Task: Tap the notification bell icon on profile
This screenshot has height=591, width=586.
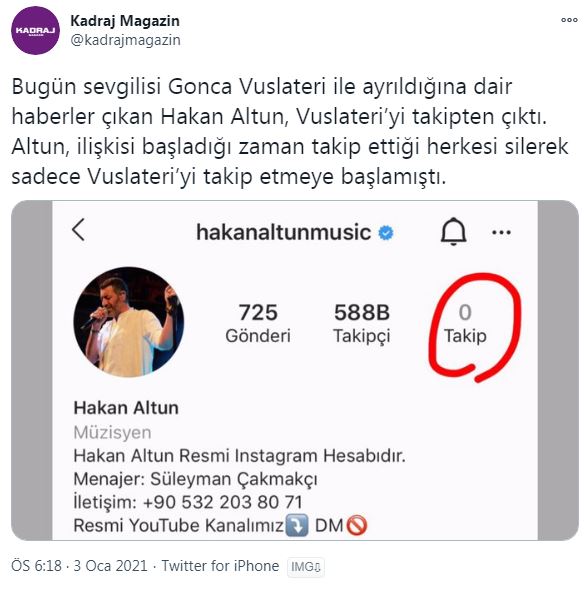Action: coord(453,231)
